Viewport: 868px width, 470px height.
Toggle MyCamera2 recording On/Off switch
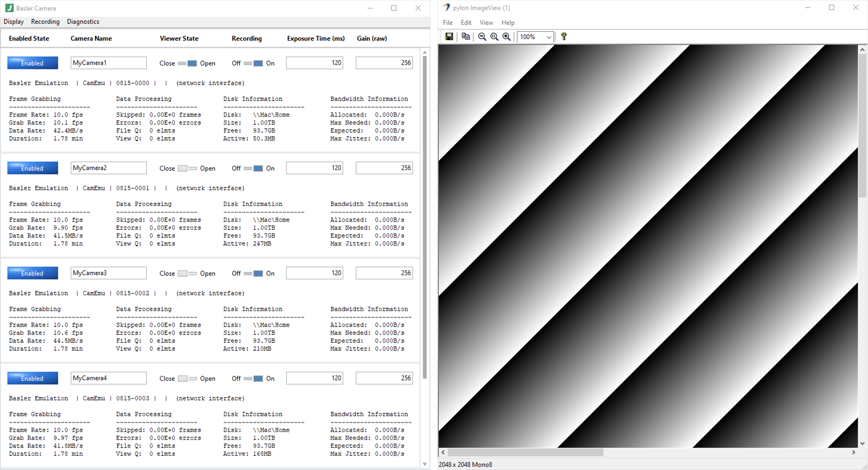tap(253, 168)
